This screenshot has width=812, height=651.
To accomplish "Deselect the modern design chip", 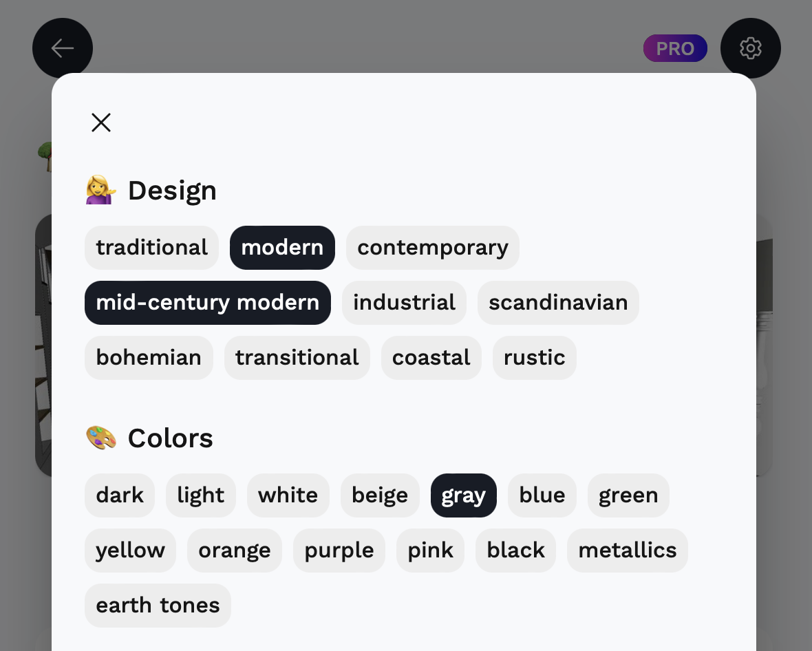I will (x=282, y=248).
